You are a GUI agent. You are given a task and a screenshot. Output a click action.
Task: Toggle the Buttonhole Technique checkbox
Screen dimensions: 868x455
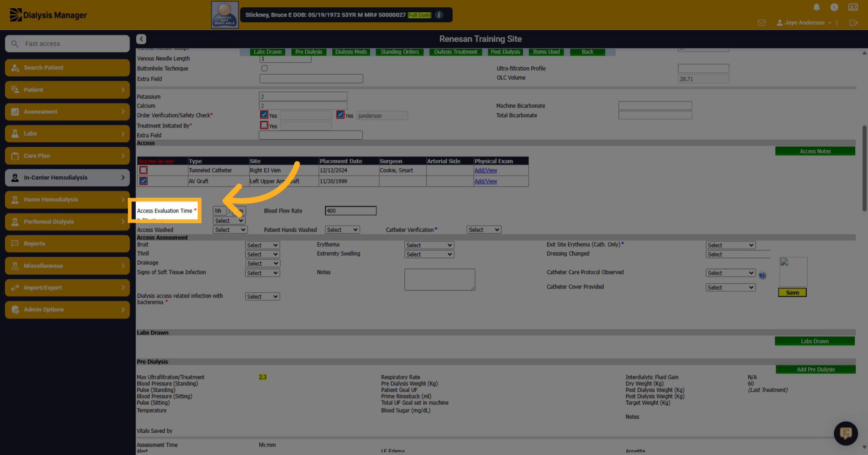pos(264,68)
